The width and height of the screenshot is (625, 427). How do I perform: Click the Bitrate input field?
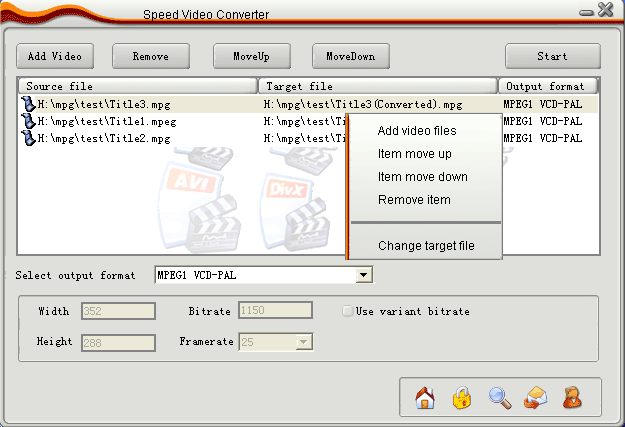275,310
